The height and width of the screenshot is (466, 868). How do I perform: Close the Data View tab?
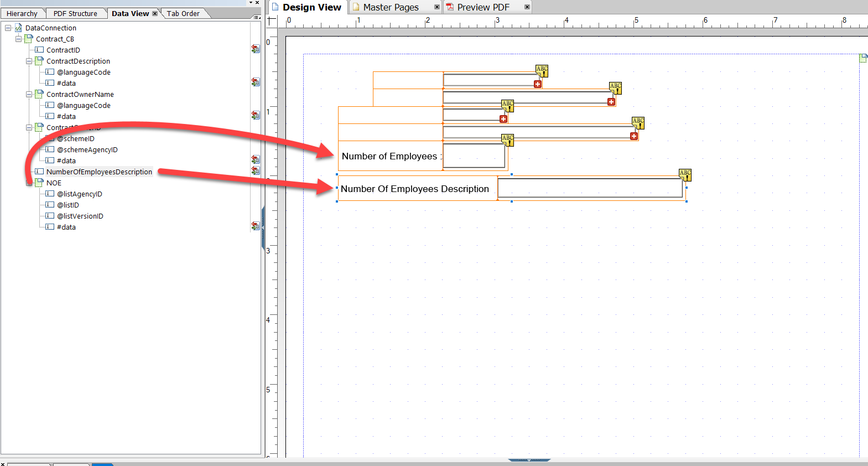pyautogui.click(x=155, y=13)
